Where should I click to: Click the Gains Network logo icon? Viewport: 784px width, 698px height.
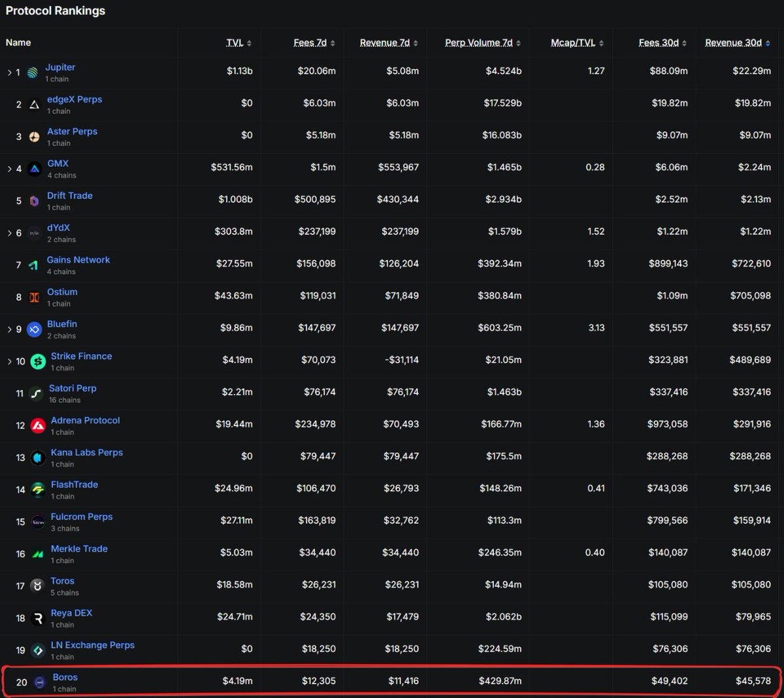[34, 265]
